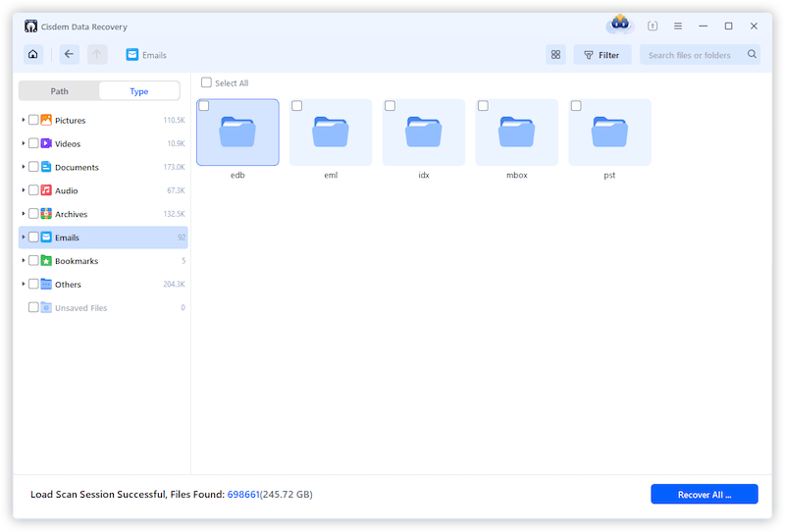
Task: Check the Unsaved Files checkbox
Action: coord(33,307)
